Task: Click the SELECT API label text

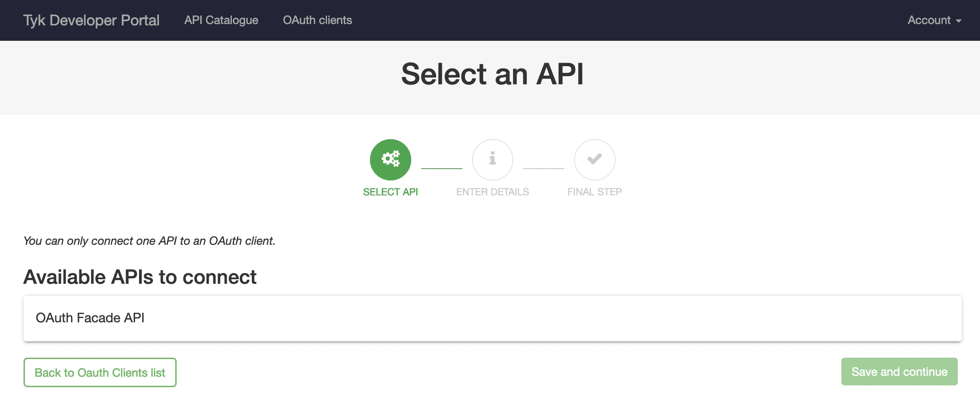Action: [390, 192]
